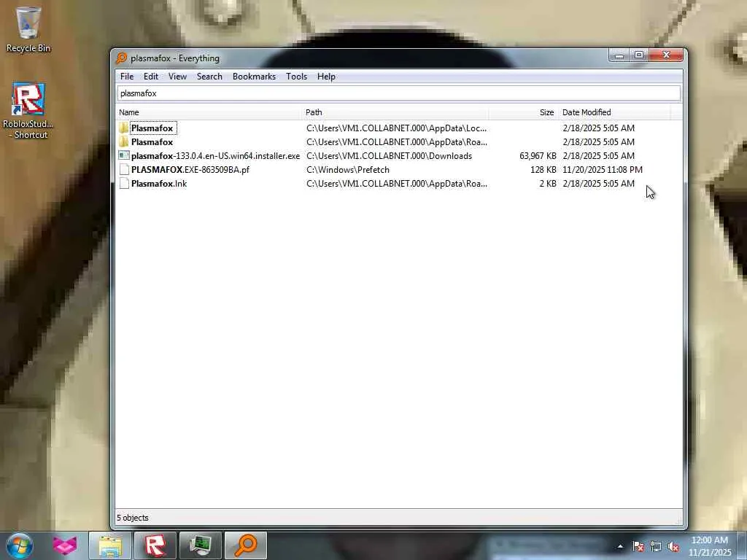
Task: Click the Action Center flag tray icon
Action: [x=638, y=546]
